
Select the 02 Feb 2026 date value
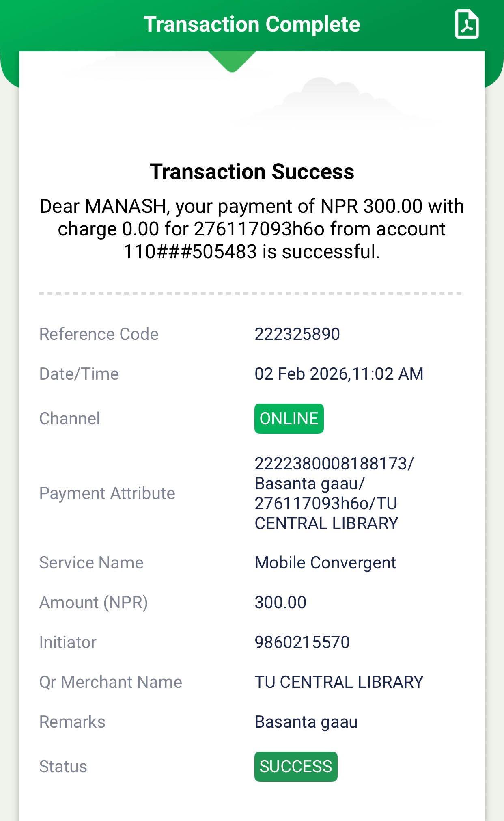point(339,374)
